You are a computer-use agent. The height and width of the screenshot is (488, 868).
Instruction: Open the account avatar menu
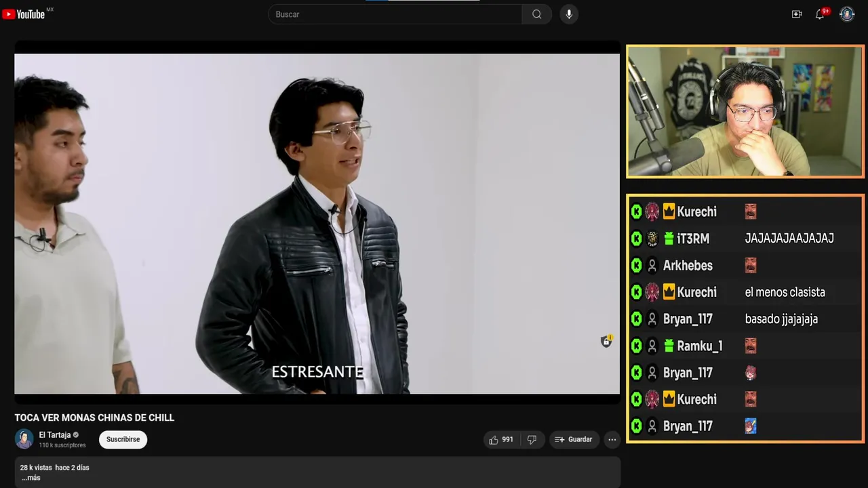[847, 14]
